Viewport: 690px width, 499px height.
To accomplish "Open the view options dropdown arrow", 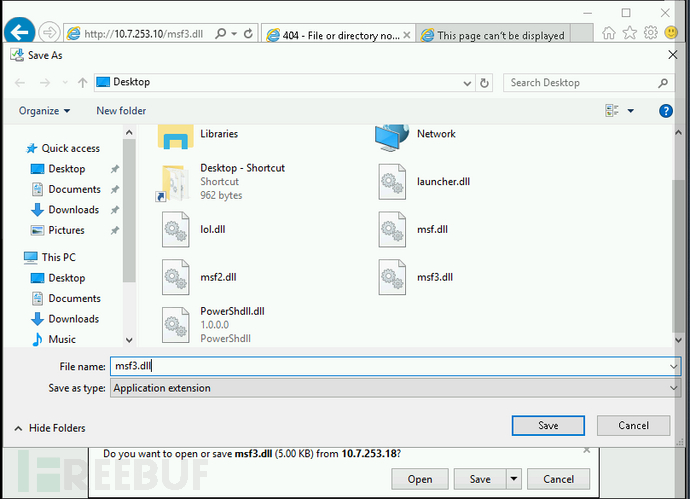I will coord(631,111).
